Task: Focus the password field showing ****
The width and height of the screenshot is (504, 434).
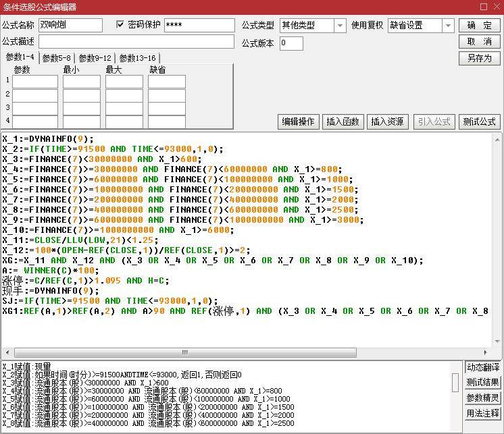Action: tap(199, 25)
